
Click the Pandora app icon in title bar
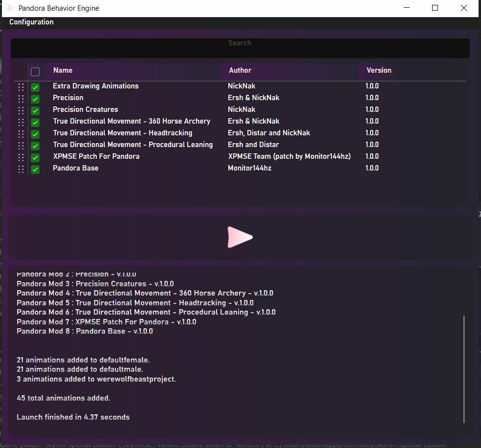tap(10, 8)
